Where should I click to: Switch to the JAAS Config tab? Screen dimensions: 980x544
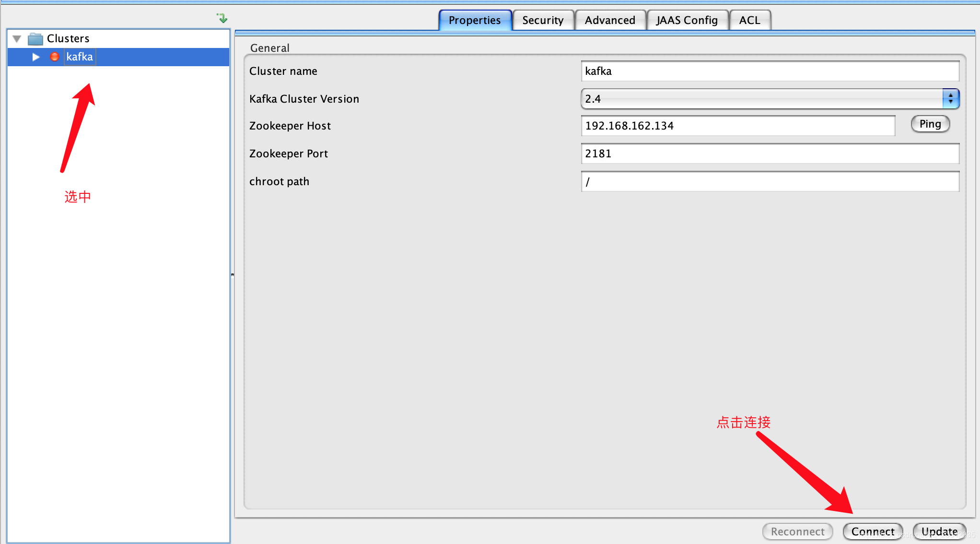(687, 20)
